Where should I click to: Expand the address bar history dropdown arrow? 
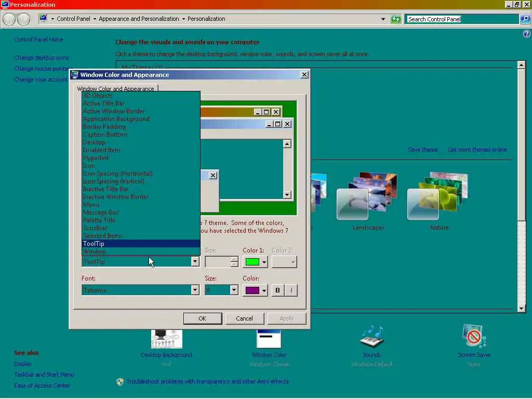(383, 19)
